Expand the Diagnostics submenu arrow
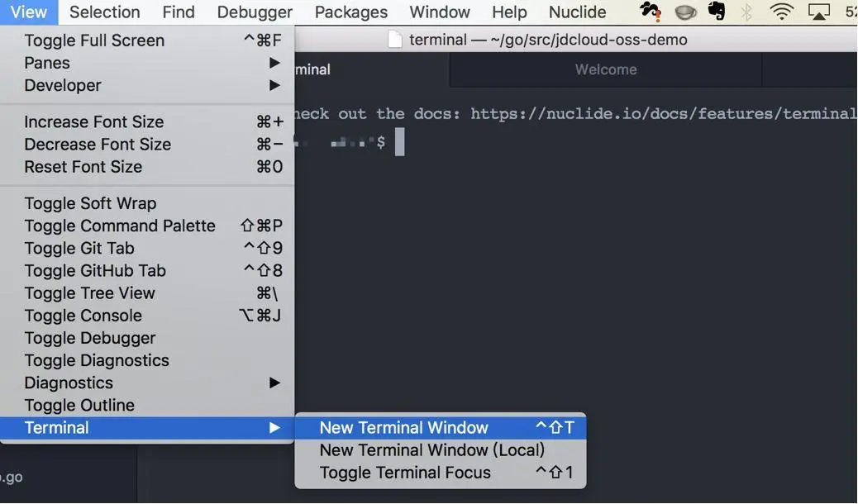858x504 pixels. [274, 383]
